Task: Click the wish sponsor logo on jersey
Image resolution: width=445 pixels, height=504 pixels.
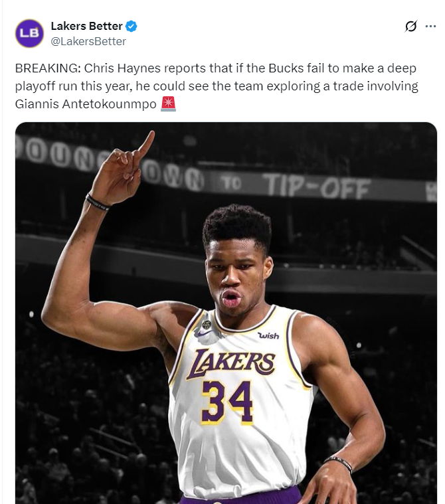Action: tap(268, 335)
